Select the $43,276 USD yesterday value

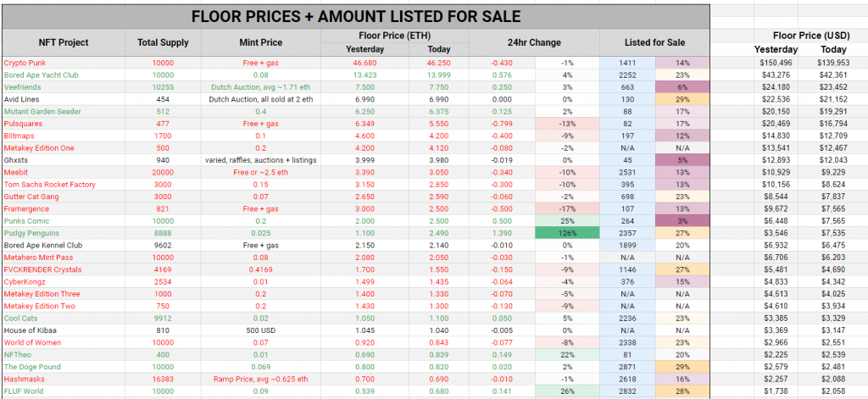pyautogui.click(x=776, y=75)
